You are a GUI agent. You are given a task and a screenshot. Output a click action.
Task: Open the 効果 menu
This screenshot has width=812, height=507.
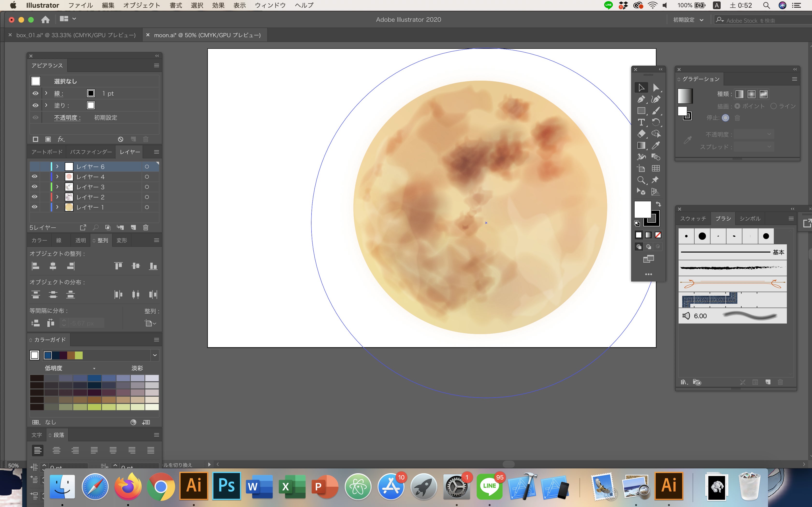[x=218, y=5]
